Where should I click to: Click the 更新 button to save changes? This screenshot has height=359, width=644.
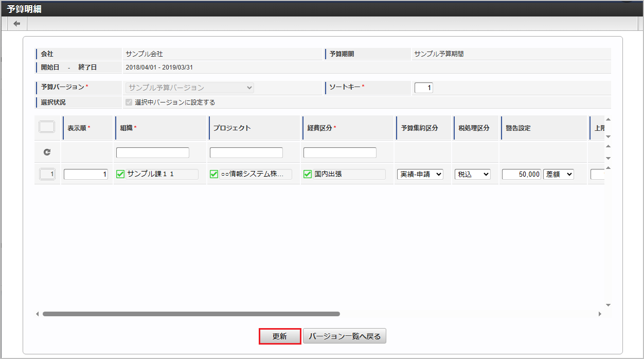279,336
